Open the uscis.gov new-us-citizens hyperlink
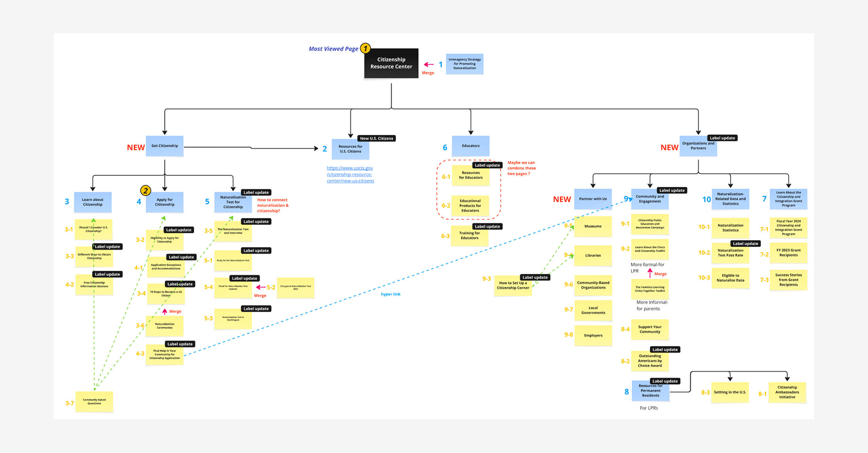The height and width of the screenshot is (453, 868). click(350, 174)
